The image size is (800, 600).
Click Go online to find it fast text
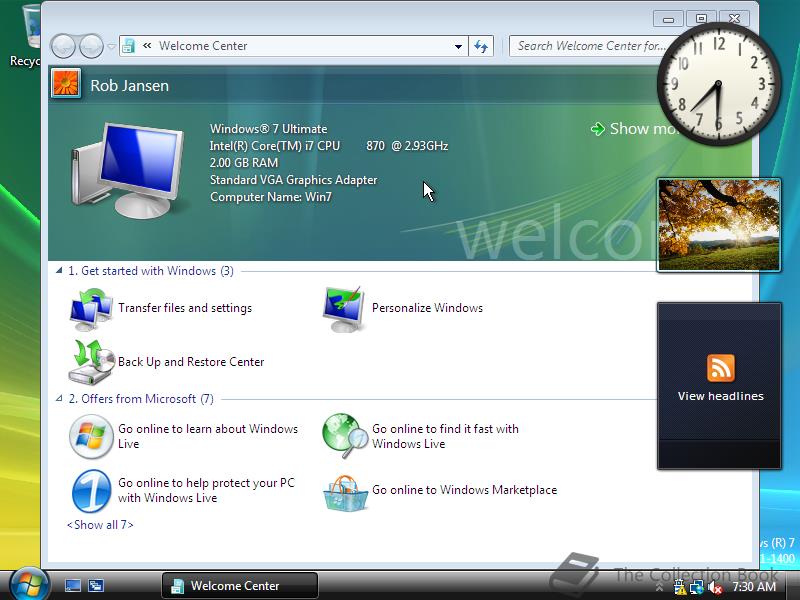point(445,436)
